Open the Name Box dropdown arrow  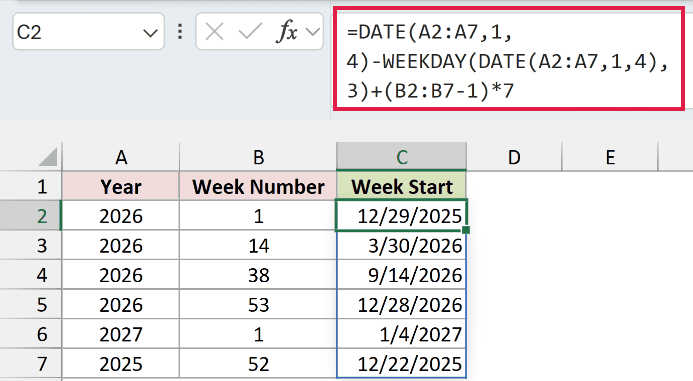click(x=150, y=33)
